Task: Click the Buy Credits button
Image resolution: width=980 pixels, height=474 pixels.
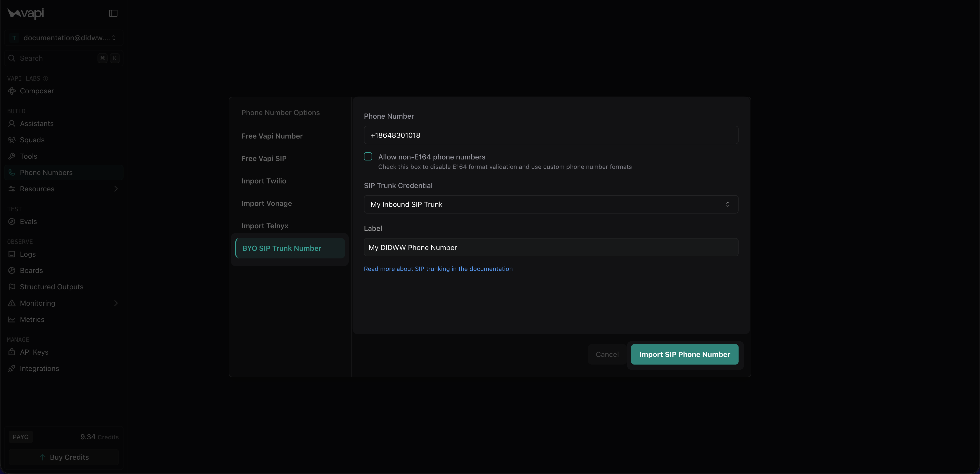Action: [x=64, y=457]
